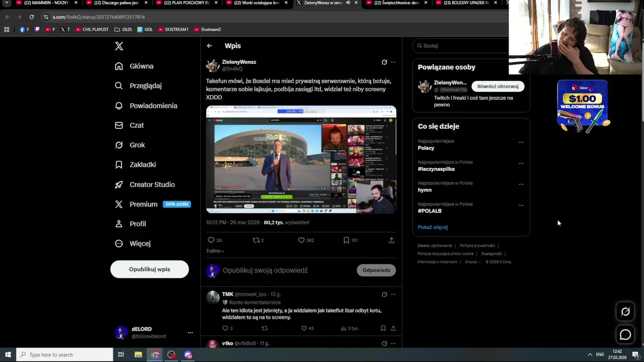Reload the browser page
The width and height of the screenshot is (644, 362).
pos(31,17)
